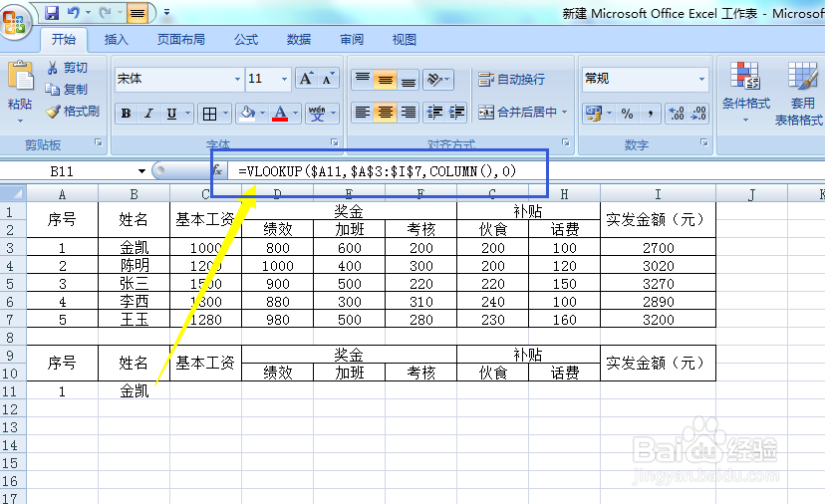Align text to top of cell
The image size is (825, 504).
click(363, 79)
